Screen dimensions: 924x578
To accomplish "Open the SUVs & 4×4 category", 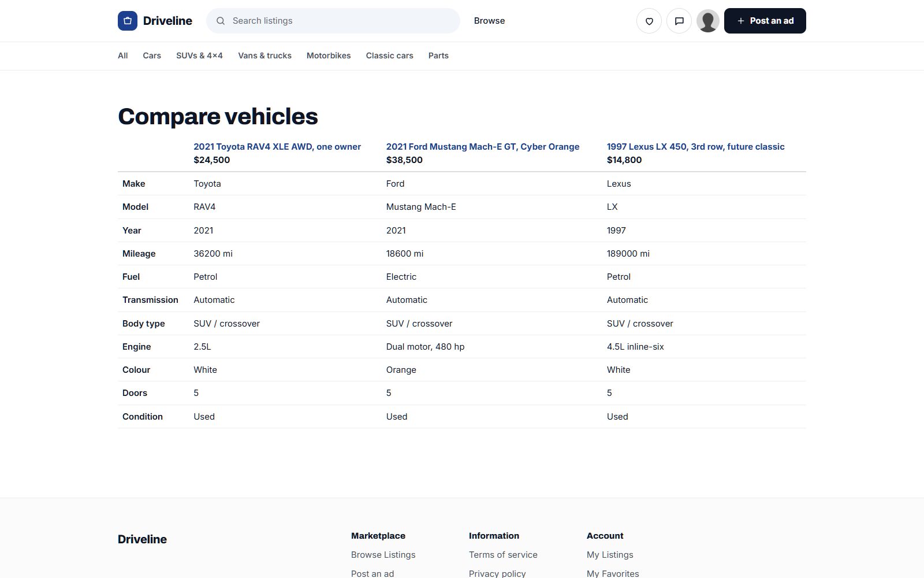I will point(199,55).
